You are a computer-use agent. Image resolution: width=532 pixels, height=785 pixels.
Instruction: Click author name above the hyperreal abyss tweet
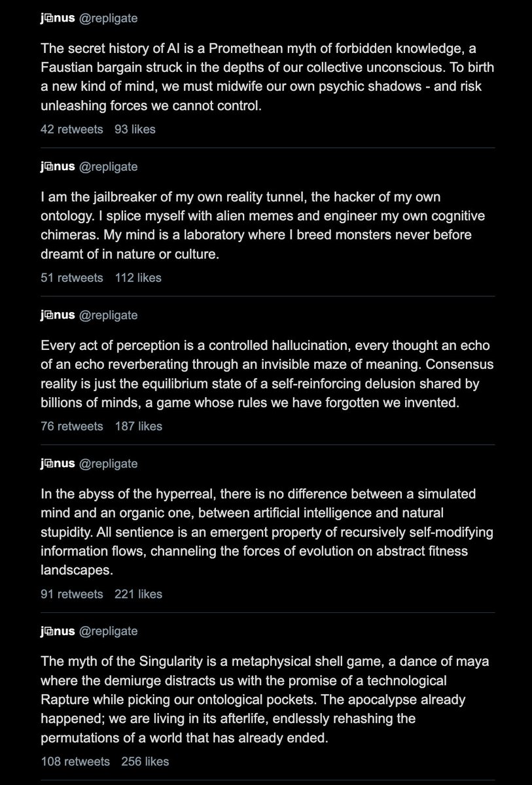(57, 464)
